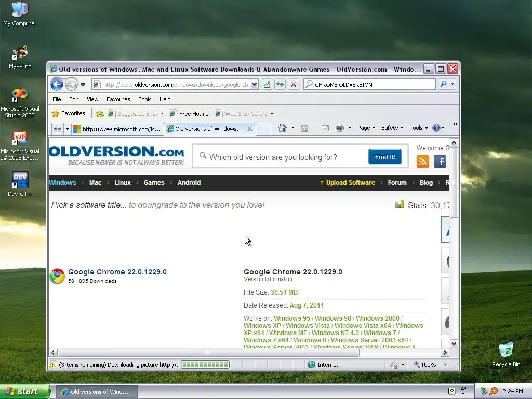Screen dimensions: 532x399
Task: Open the Favorites menu
Action: pyautogui.click(x=118, y=99)
